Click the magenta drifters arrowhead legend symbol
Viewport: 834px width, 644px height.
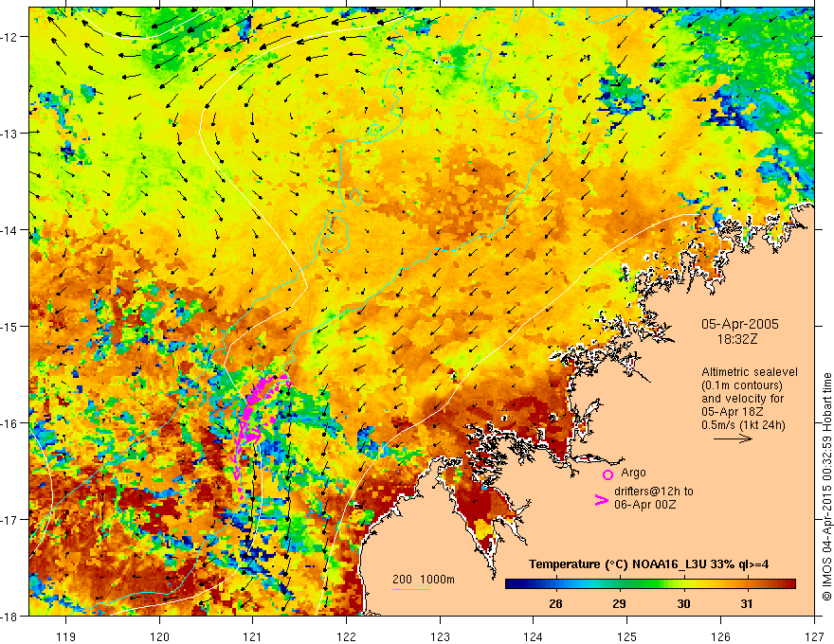(602, 500)
